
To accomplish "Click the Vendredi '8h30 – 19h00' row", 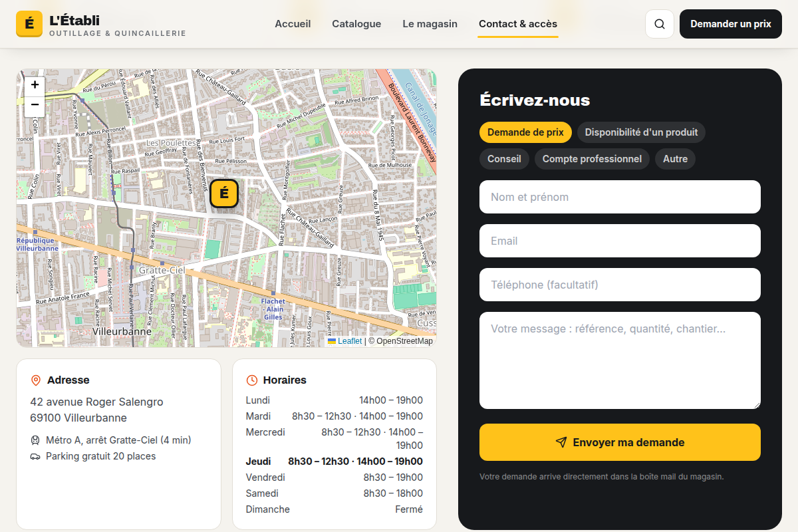I will pos(334,477).
